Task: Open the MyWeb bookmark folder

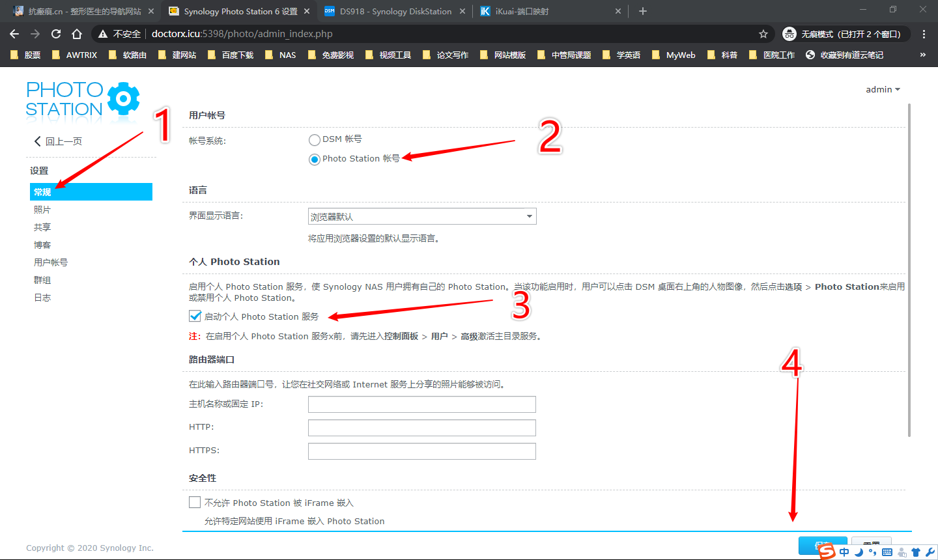Action: point(674,55)
